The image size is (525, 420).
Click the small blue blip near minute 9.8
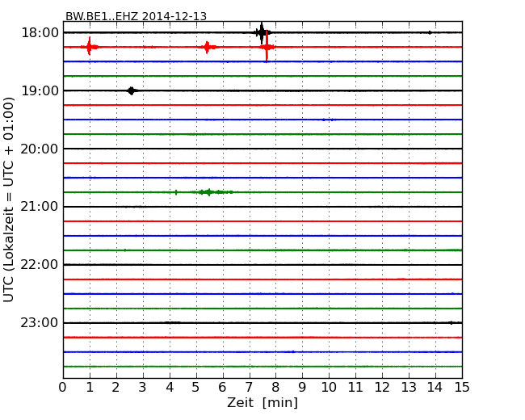(x=324, y=120)
